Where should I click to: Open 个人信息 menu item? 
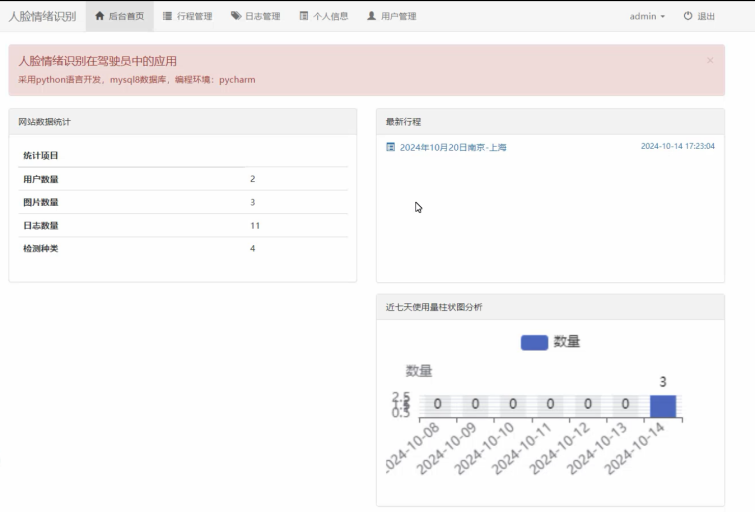click(x=324, y=16)
